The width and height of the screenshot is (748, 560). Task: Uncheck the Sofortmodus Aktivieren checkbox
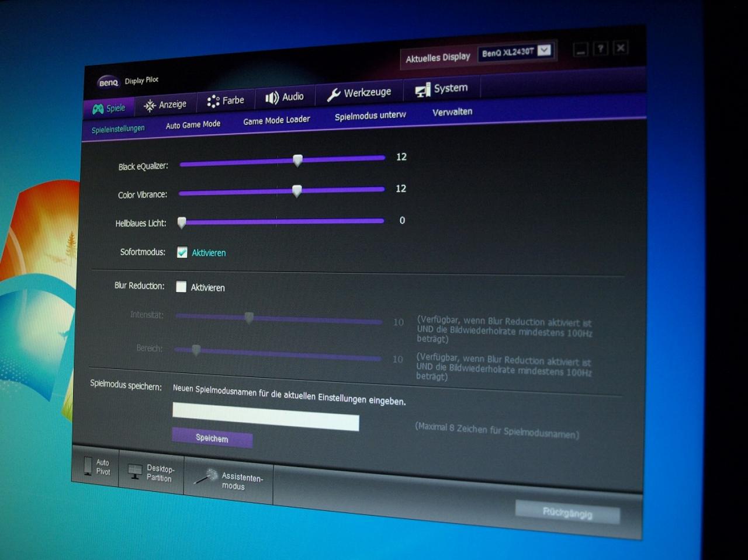(x=182, y=252)
